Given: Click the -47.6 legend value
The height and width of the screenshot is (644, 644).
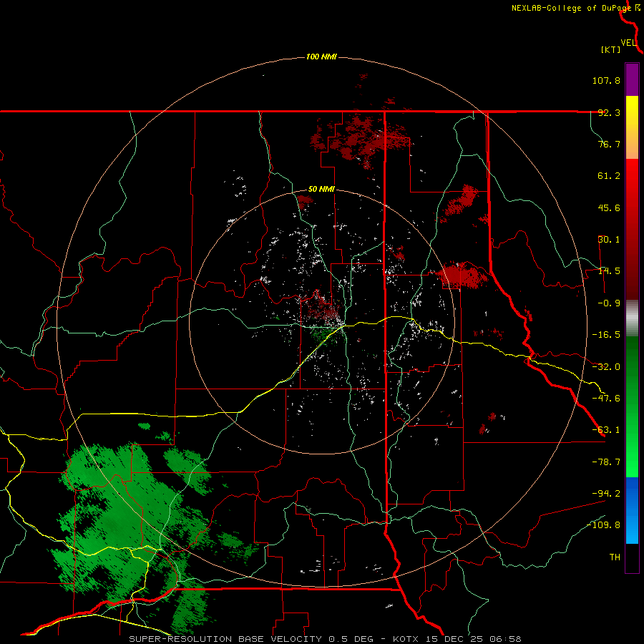Looking at the screenshot, I should 606,399.
